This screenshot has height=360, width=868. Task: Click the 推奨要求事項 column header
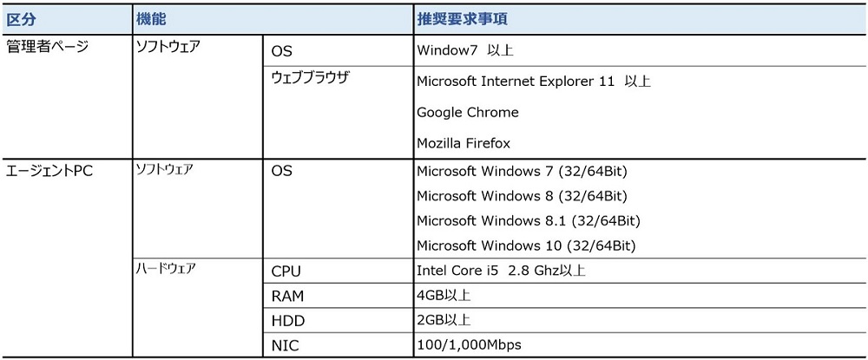point(463,19)
